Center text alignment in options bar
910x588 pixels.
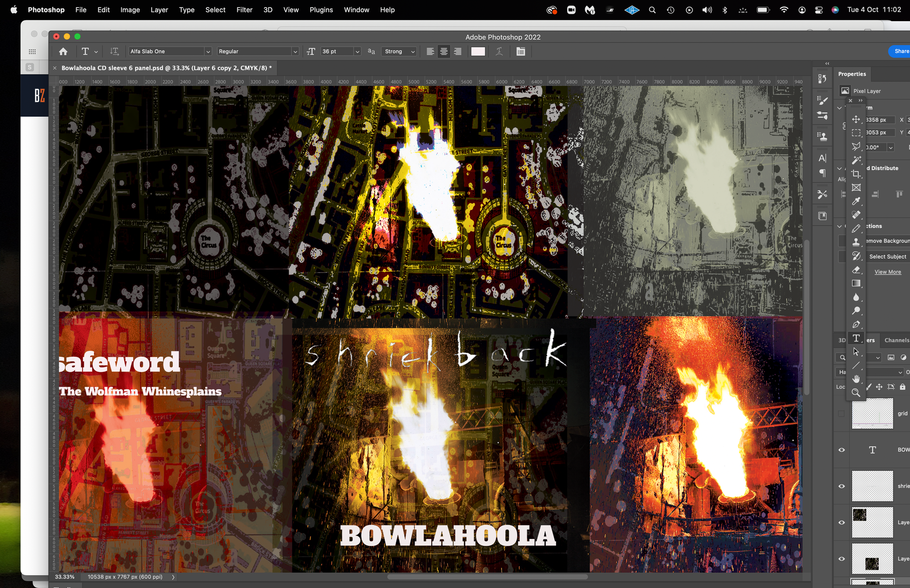pos(444,52)
